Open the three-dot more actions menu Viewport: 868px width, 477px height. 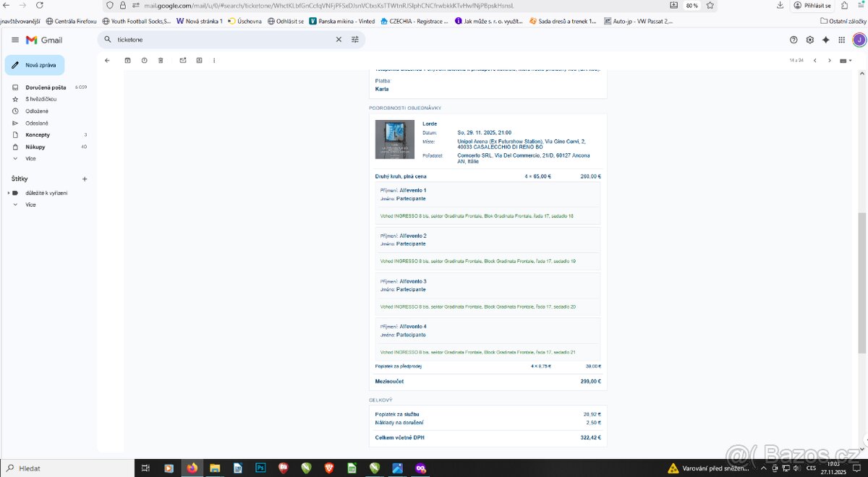[x=214, y=60]
